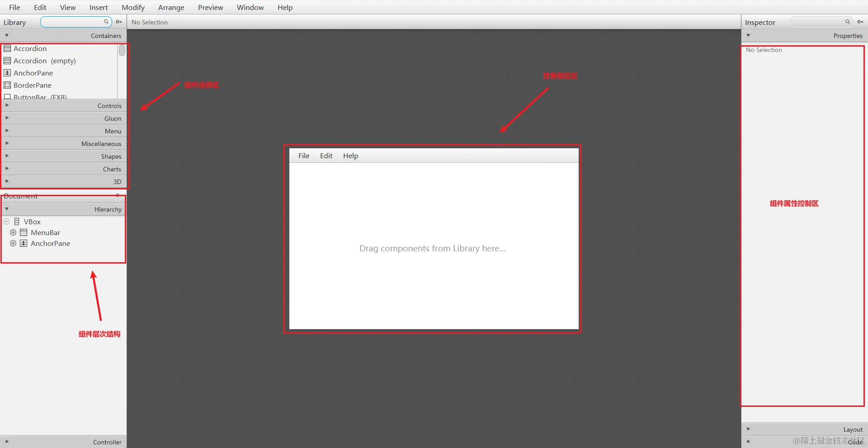This screenshot has height=448, width=868.
Task: Click the VBox icon in the Hierarchy panel
Action: point(17,222)
